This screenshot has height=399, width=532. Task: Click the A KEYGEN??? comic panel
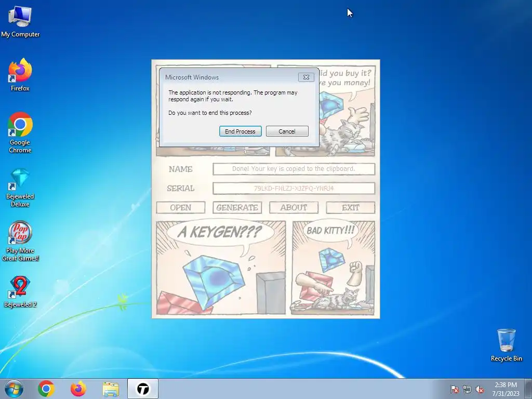click(221, 268)
